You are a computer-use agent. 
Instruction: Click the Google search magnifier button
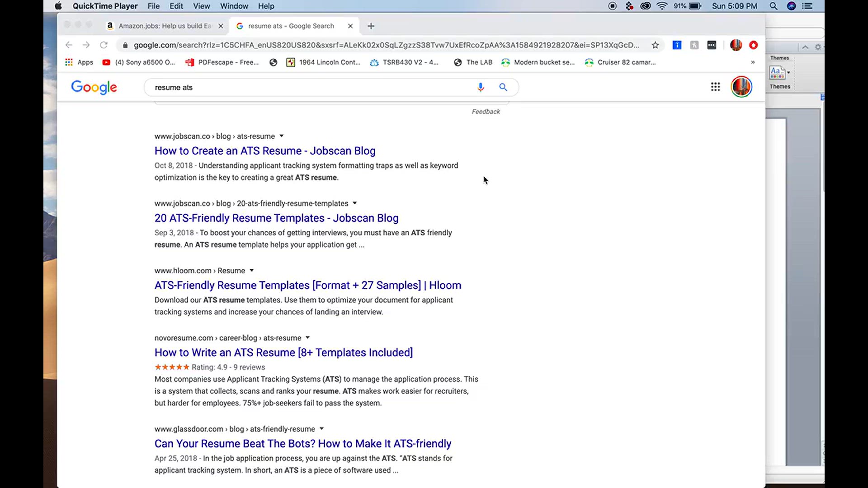tap(503, 87)
